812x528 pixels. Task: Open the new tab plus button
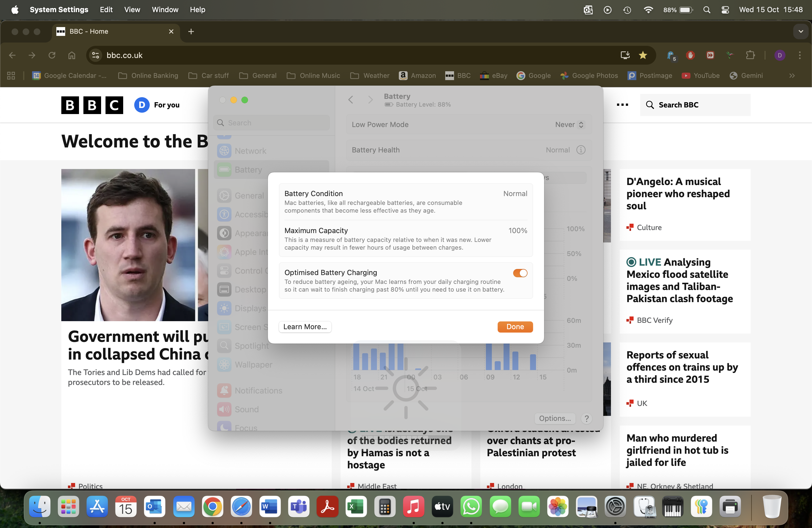click(x=191, y=31)
